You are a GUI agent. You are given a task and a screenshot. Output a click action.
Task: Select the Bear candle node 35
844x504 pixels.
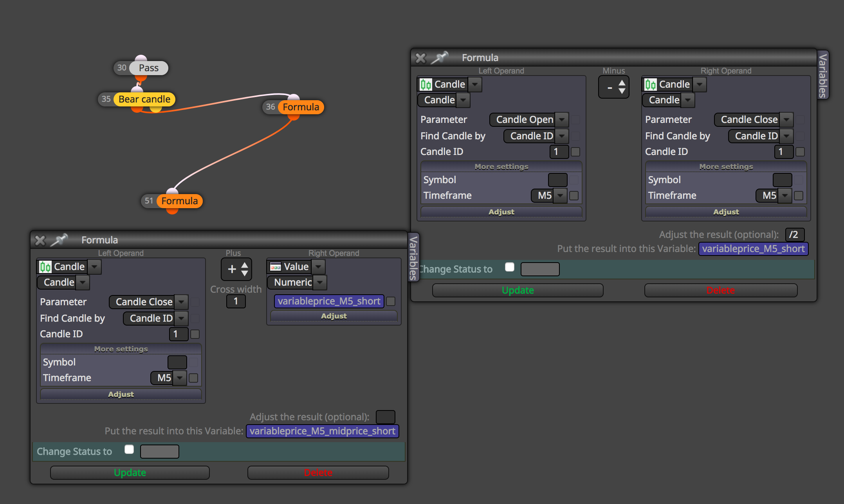pyautogui.click(x=144, y=99)
